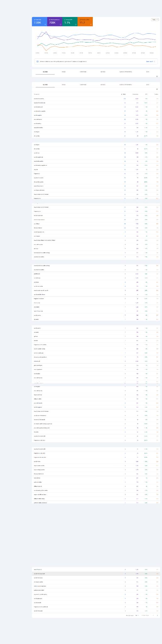
Task: Follow the Open report link
Action: coord(150,62)
